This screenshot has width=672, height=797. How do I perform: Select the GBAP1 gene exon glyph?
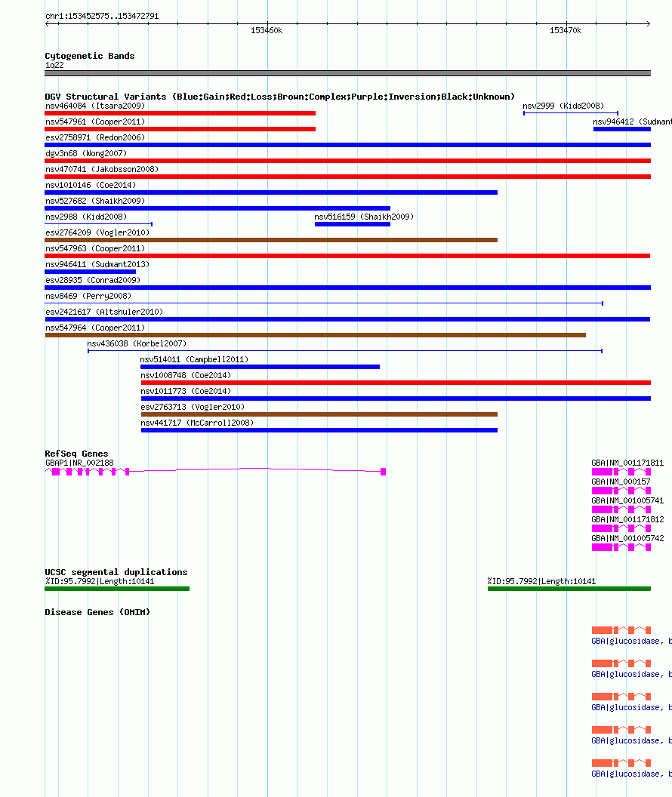[x=215, y=472]
